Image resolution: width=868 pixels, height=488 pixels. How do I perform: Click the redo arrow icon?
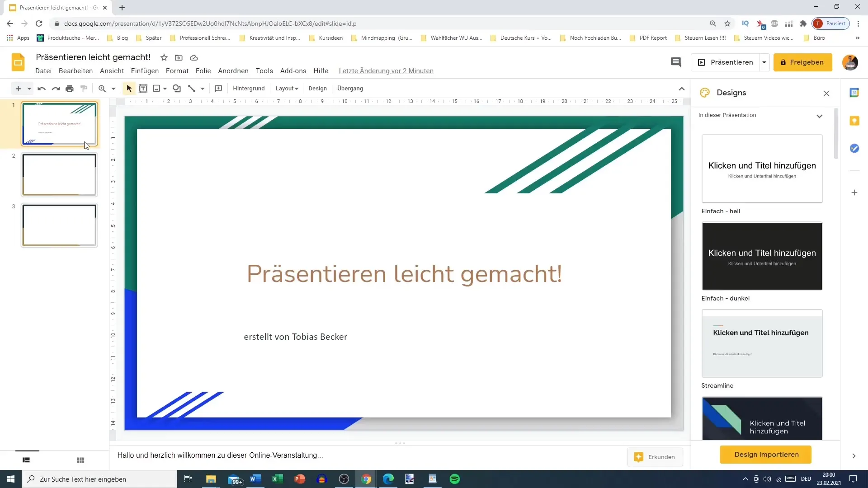coord(56,89)
